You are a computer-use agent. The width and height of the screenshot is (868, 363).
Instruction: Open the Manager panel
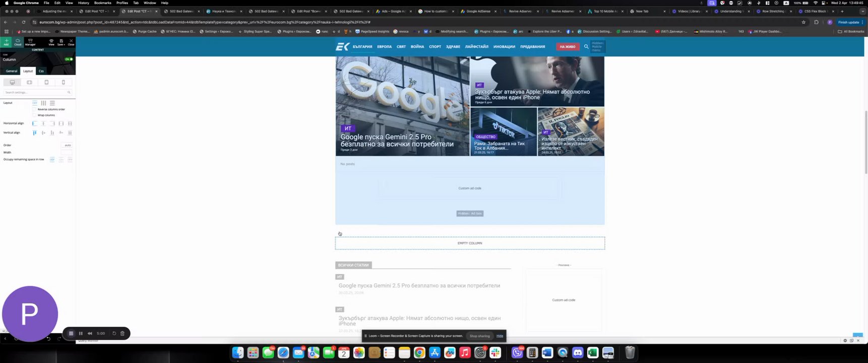(x=30, y=42)
